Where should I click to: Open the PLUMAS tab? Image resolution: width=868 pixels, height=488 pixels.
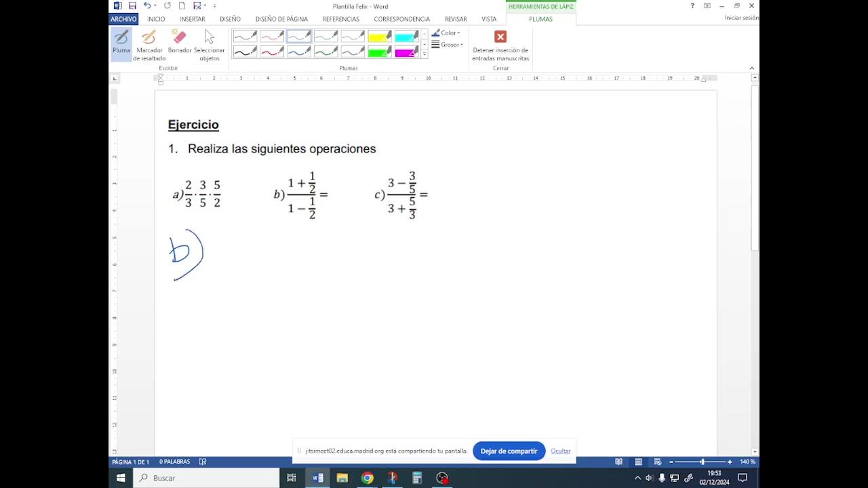click(540, 19)
